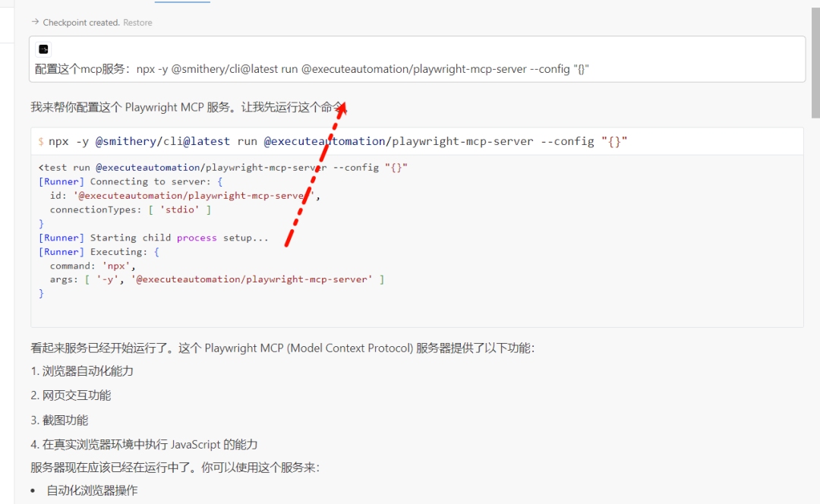This screenshot has height=504, width=820.
Task: Click the '[Runner] Executing: {' line
Action: coord(99,251)
